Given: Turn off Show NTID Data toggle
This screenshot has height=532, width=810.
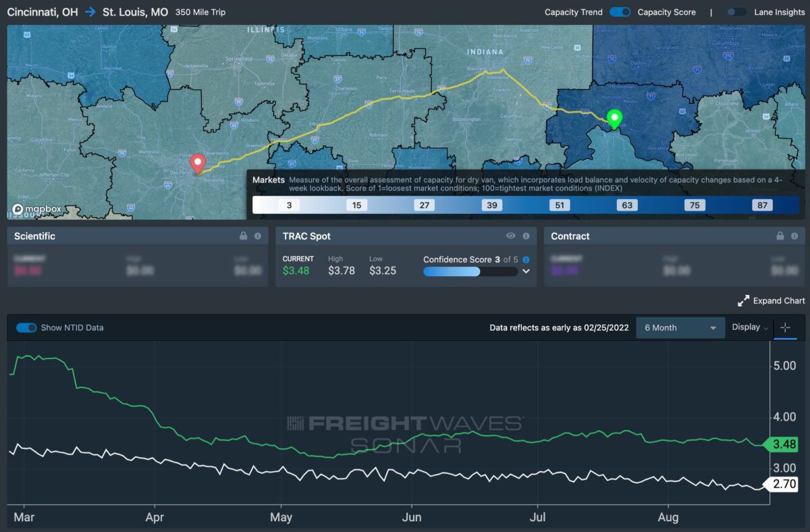Looking at the screenshot, I should pyautogui.click(x=26, y=327).
